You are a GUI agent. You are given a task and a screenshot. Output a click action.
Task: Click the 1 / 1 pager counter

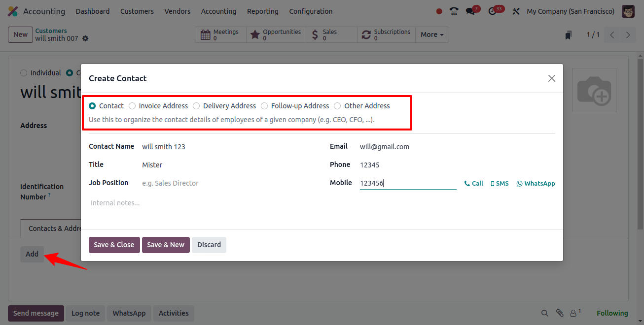point(593,34)
